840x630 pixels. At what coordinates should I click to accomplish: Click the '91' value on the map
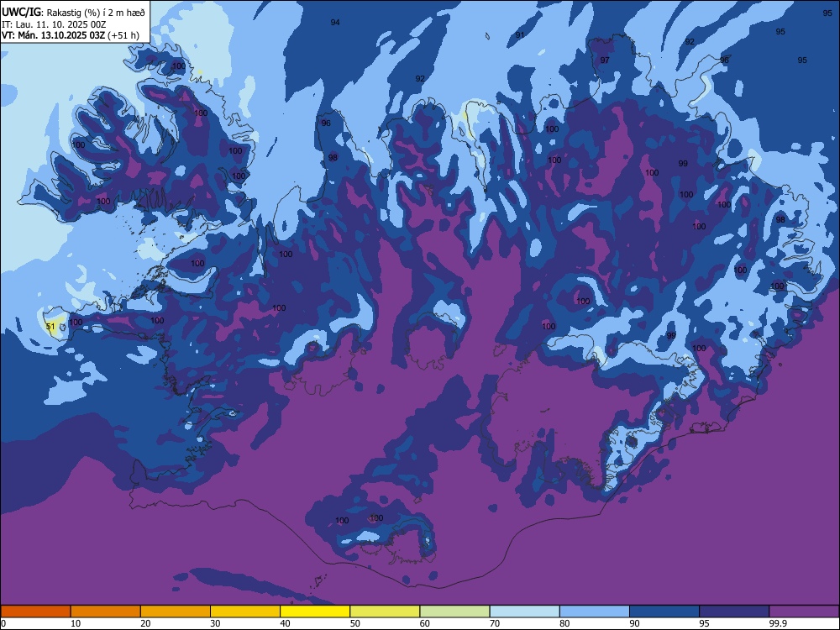[520, 34]
